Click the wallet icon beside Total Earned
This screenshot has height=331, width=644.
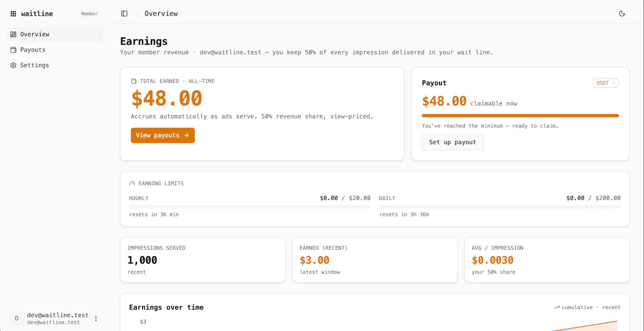pos(134,81)
